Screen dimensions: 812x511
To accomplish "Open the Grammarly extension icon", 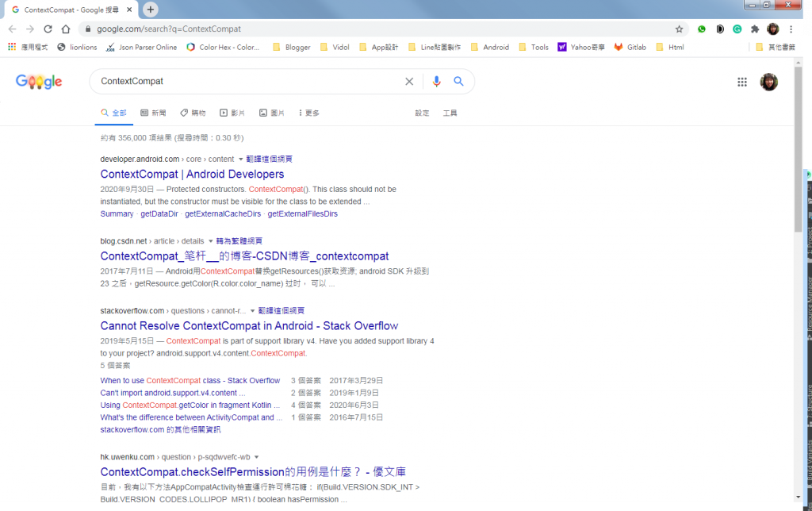I will click(x=737, y=29).
